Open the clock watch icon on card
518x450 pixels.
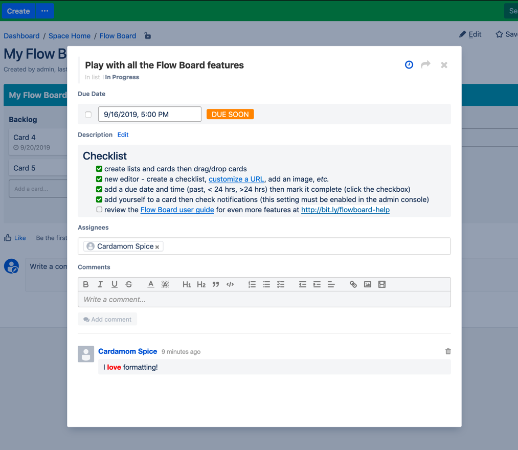coord(409,65)
